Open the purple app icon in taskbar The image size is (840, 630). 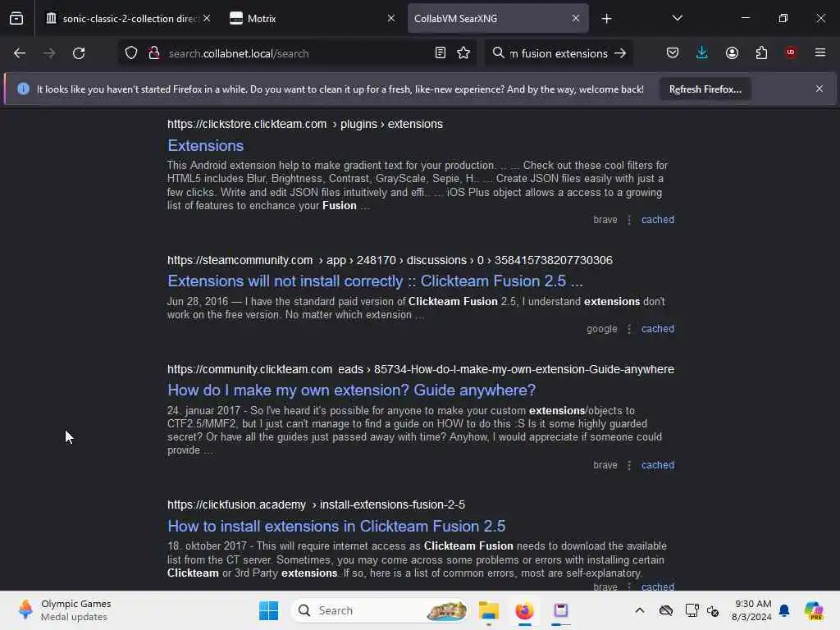click(561, 610)
